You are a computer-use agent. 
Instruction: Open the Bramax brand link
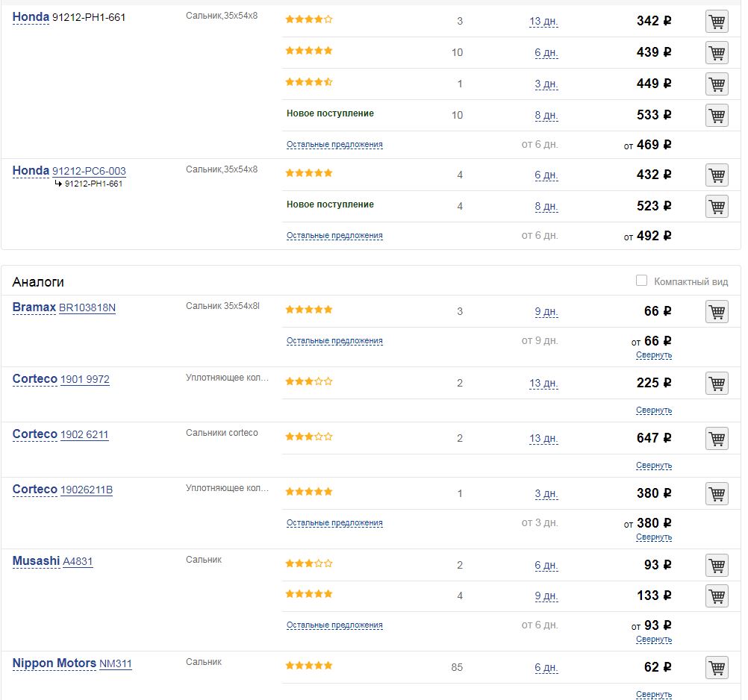coord(34,307)
